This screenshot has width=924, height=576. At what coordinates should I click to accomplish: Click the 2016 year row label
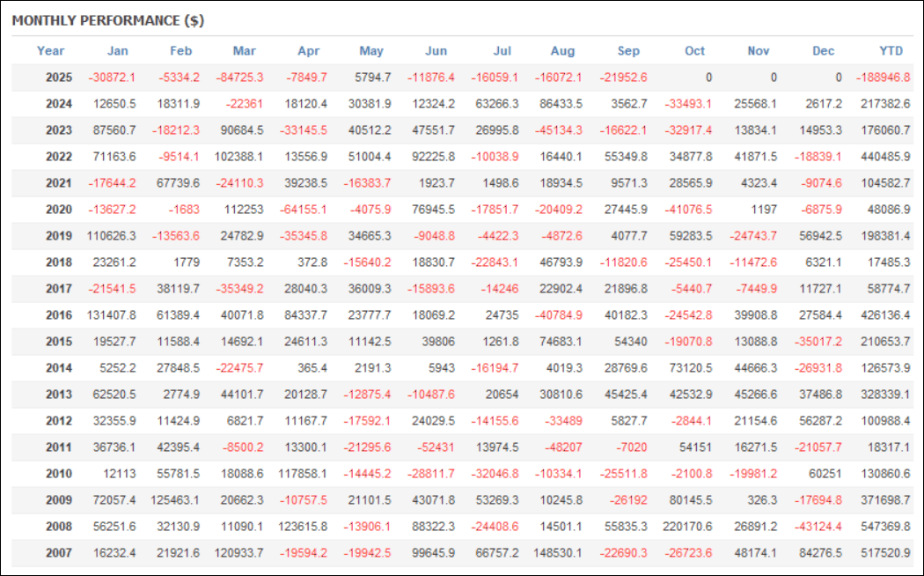point(58,314)
